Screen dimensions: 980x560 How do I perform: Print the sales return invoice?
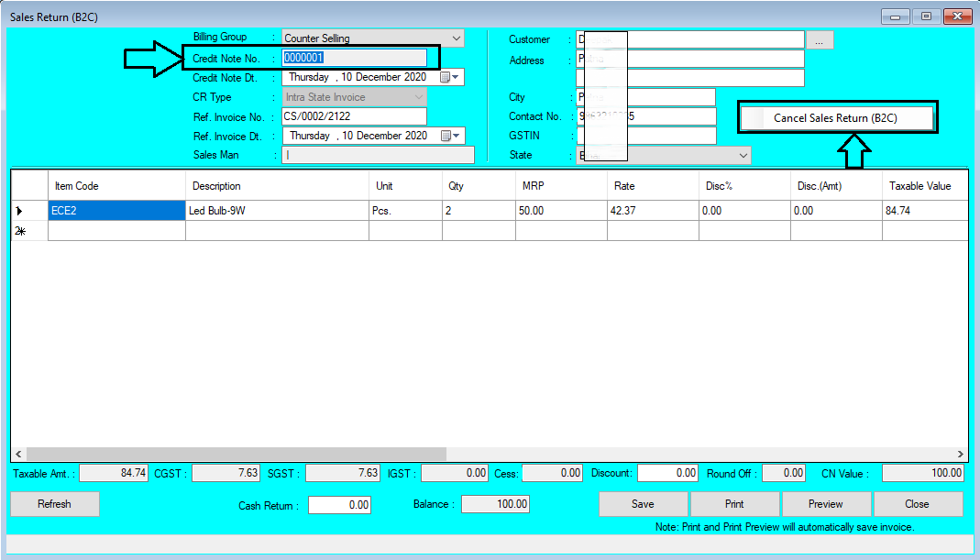[x=734, y=504]
